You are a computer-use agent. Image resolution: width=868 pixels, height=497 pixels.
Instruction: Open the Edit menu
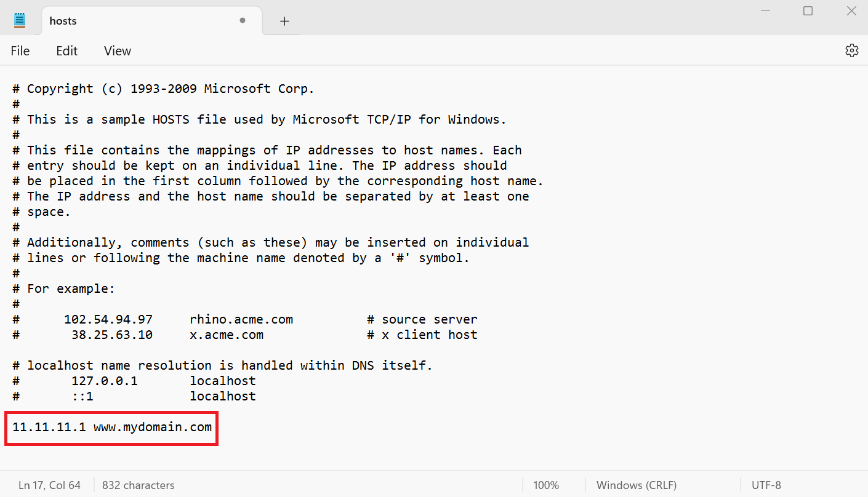tap(66, 50)
